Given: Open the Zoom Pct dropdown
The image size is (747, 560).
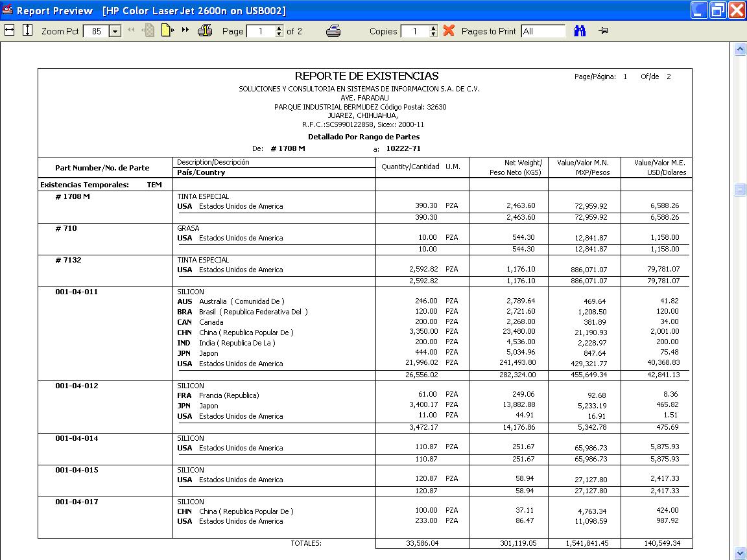Looking at the screenshot, I should [115, 31].
